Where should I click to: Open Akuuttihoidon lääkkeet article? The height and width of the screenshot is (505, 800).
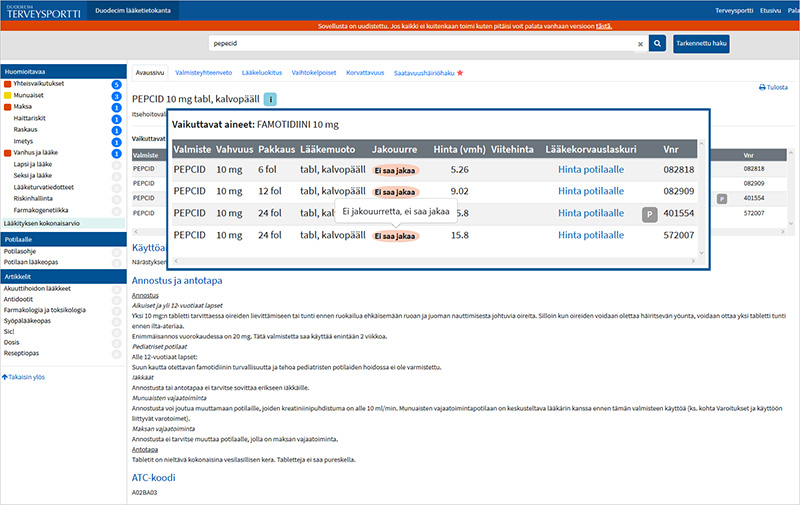(x=37, y=289)
